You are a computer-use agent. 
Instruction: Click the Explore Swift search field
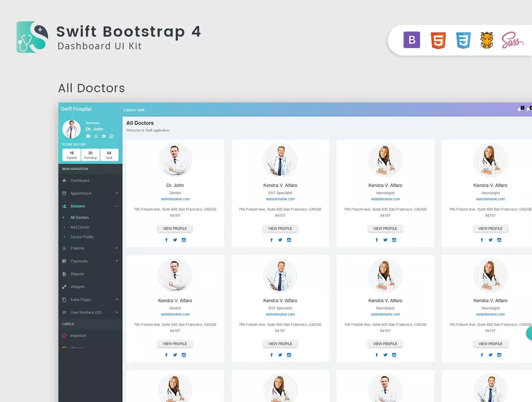click(x=162, y=110)
